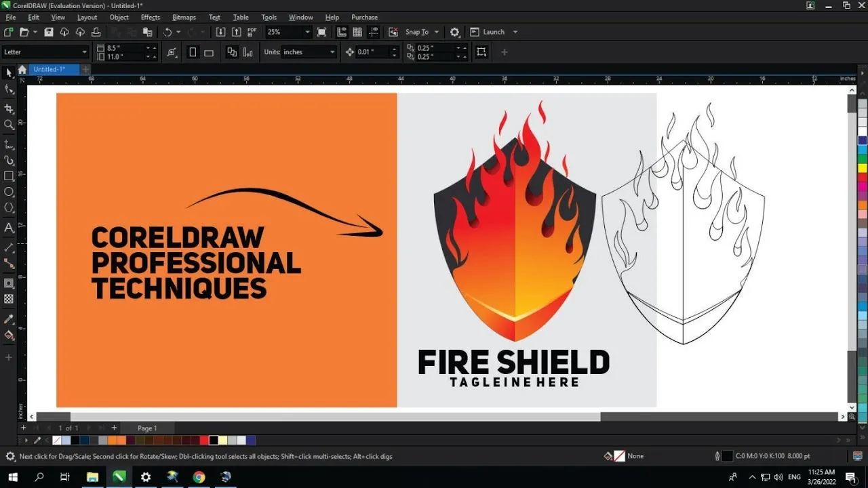Expand the Launch dropdown
Screen dimensions: 868x488
(x=515, y=32)
